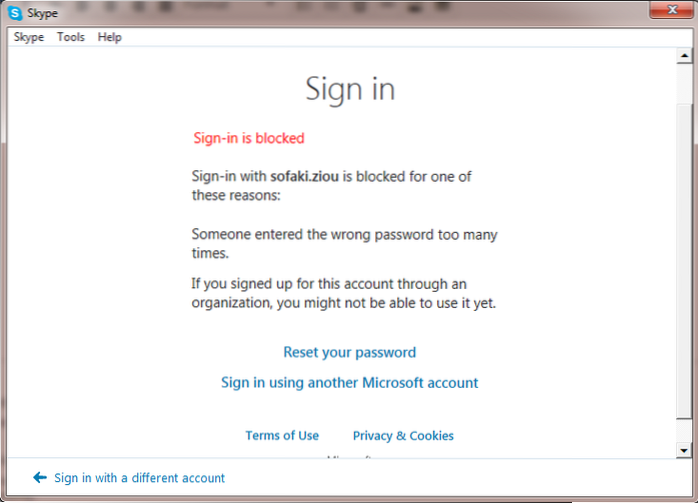Click the Skype logo icon in title bar
The width and height of the screenshot is (698, 503).
coord(16,15)
